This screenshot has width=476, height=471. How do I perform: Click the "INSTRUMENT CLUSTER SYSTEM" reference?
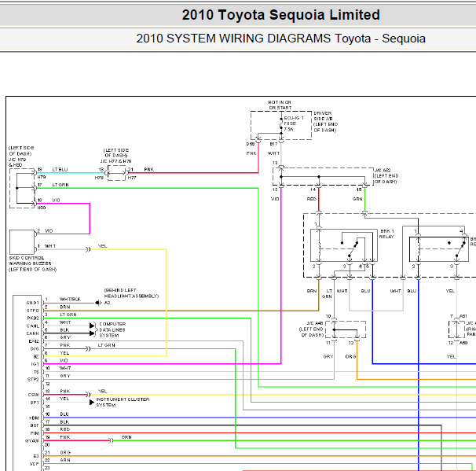(x=123, y=402)
